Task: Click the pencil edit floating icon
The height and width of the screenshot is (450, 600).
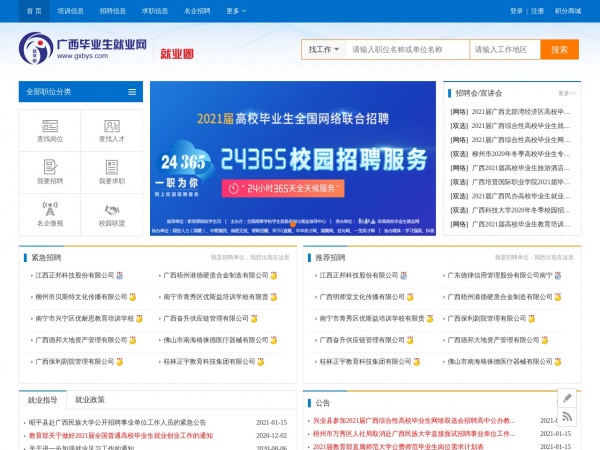Action: pos(567,397)
